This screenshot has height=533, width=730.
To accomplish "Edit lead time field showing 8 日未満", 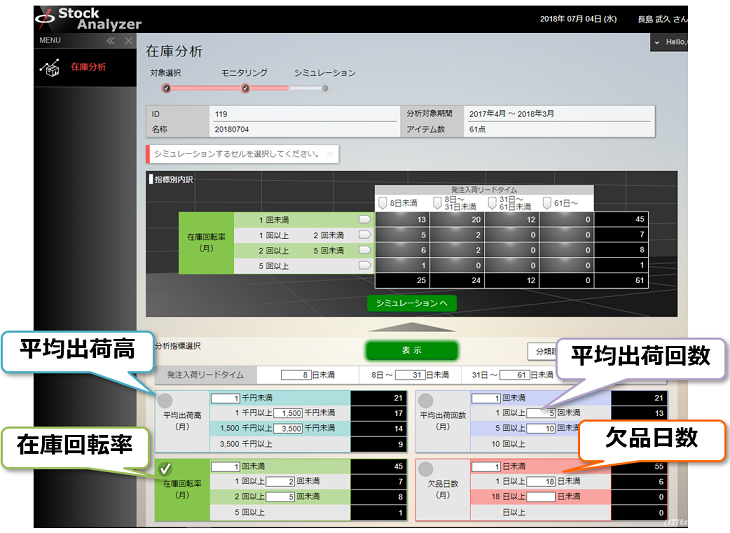I will point(296,375).
